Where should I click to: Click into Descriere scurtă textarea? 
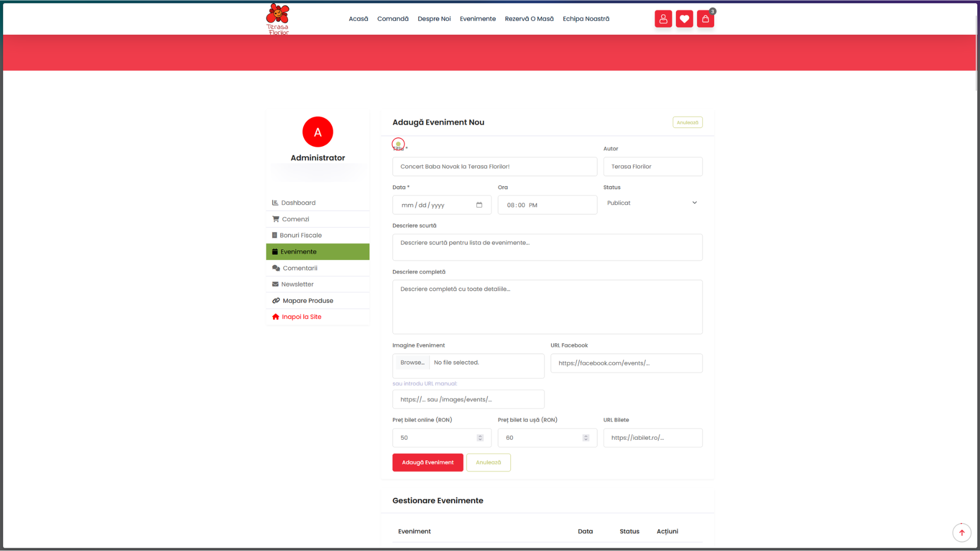(x=547, y=247)
